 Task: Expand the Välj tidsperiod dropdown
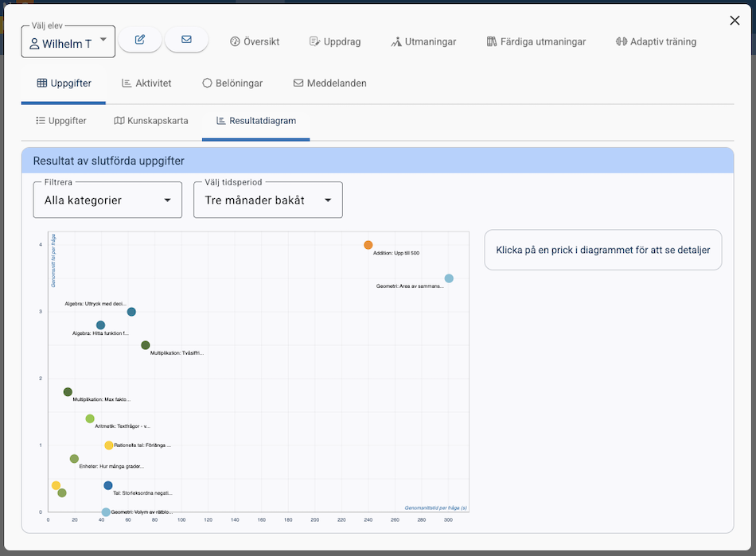click(268, 200)
